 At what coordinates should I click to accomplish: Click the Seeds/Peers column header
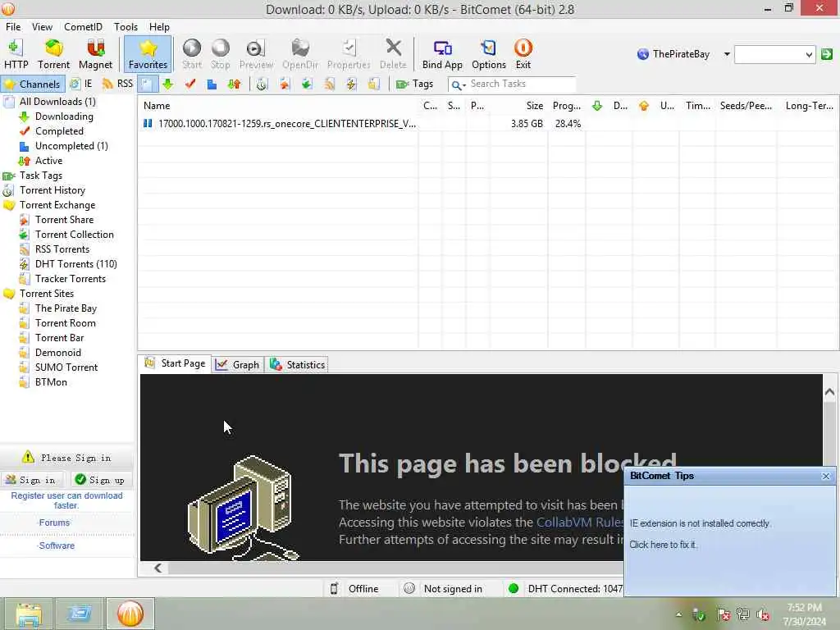click(x=746, y=106)
